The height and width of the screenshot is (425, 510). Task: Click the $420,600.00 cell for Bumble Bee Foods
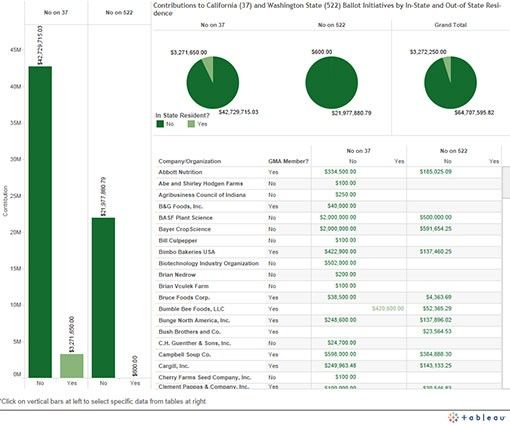click(388, 309)
